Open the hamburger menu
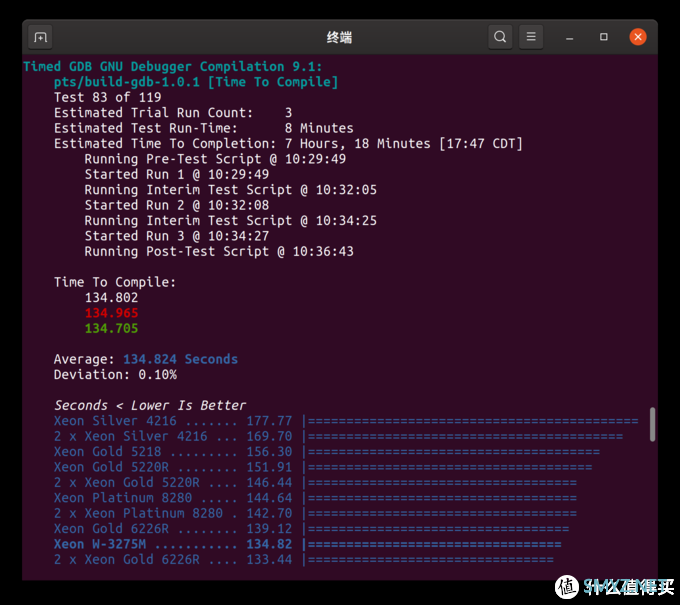This screenshot has width=680, height=605. (531, 37)
